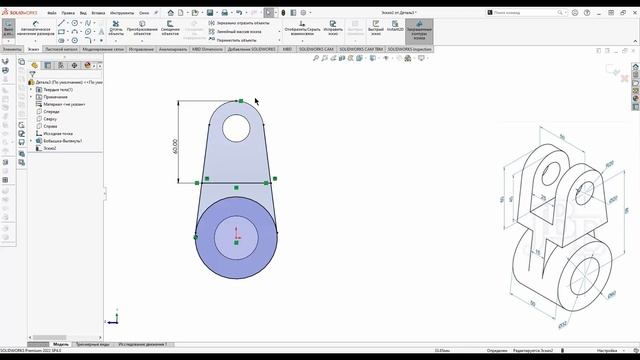Switch to the Элементы ribbon tab
Viewport: 640px width, 360px height.
pyautogui.click(x=12, y=49)
